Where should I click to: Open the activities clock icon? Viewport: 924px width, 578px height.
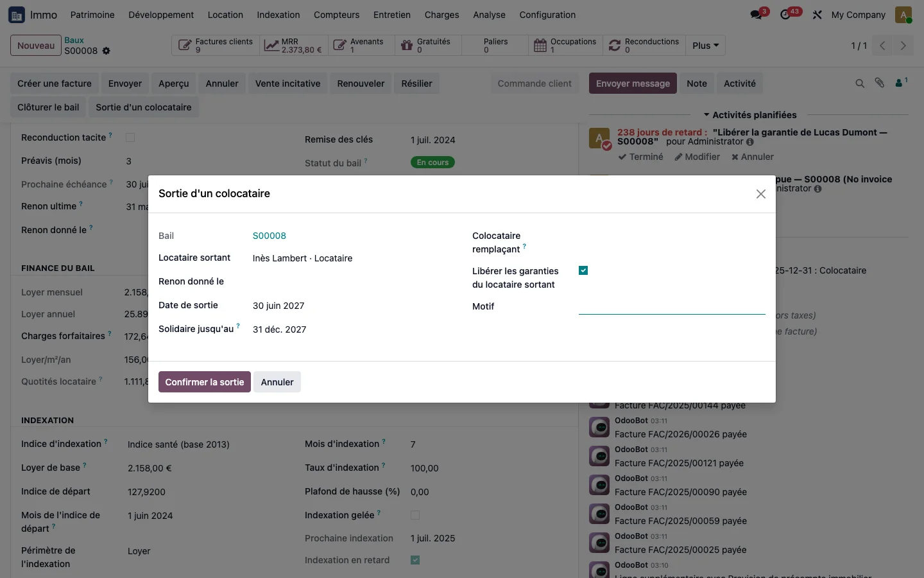pos(786,15)
